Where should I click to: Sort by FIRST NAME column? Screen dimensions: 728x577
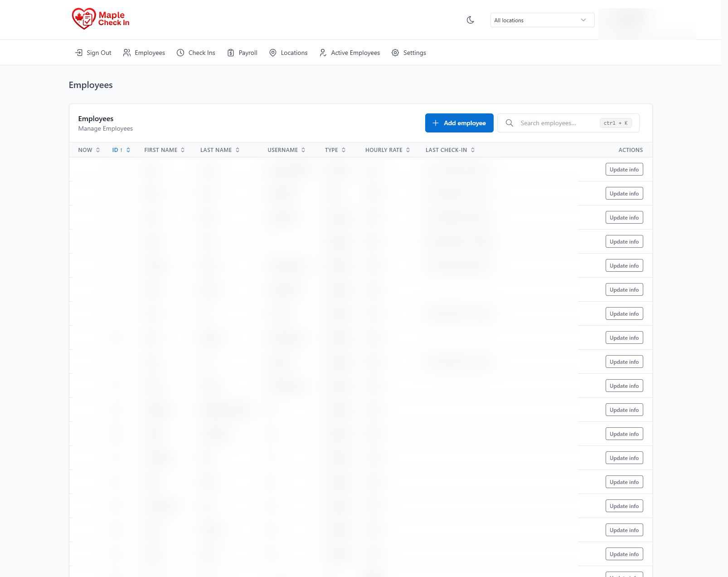point(164,150)
